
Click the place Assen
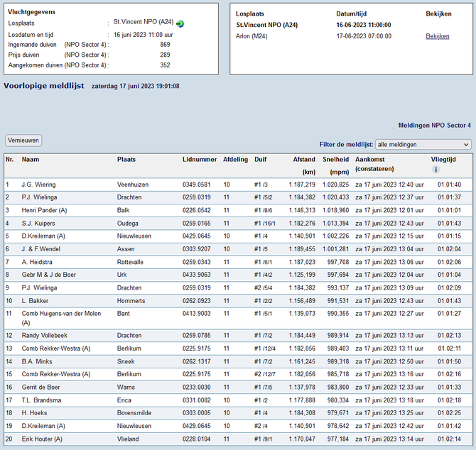click(126, 249)
